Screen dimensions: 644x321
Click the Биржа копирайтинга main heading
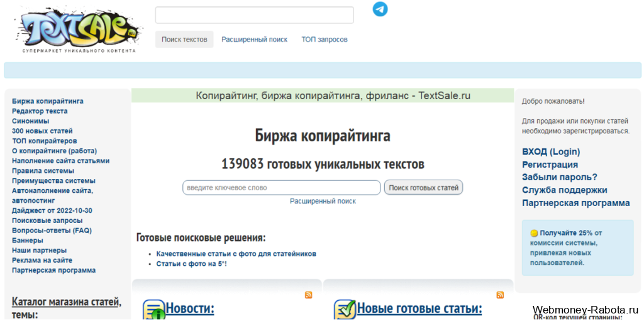click(x=323, y=136)
